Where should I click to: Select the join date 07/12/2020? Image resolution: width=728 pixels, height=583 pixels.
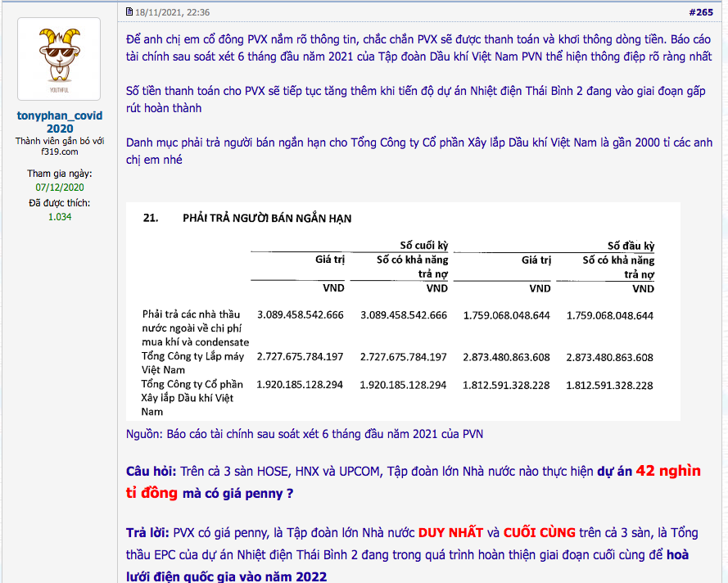pos(60,188)
